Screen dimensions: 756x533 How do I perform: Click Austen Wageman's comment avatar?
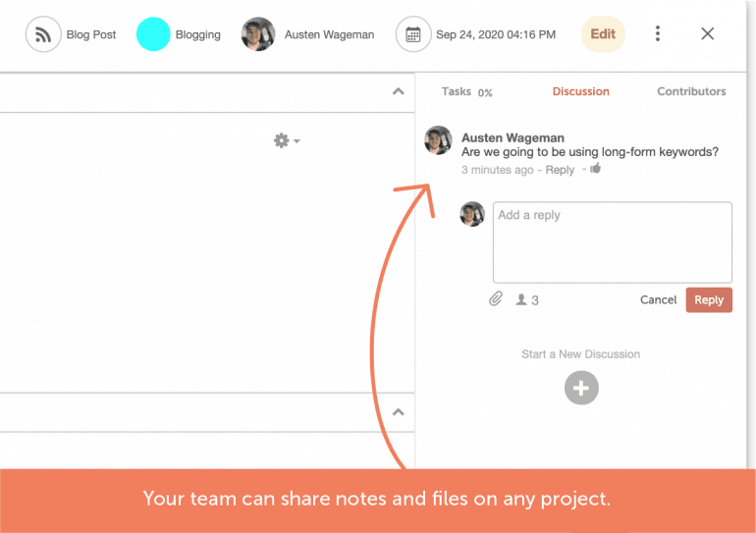[x=438, y=140]
